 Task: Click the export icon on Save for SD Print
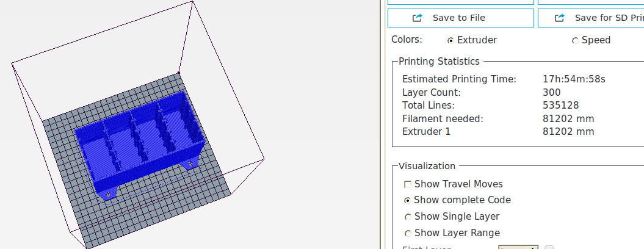coord(560,18)
